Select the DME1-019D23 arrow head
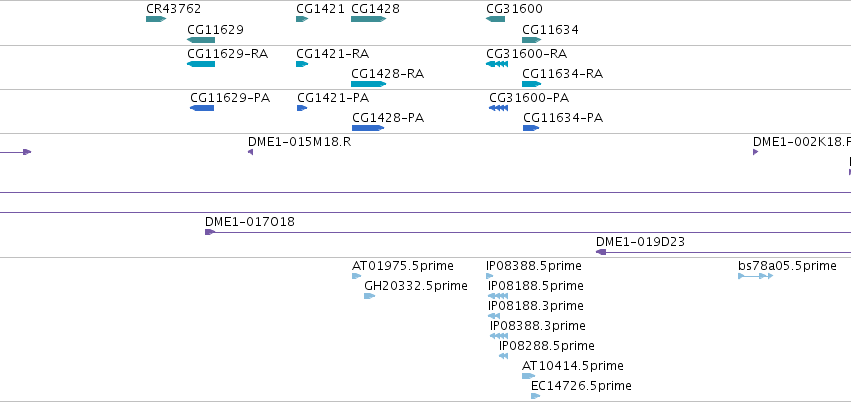 tap(601, 252)
